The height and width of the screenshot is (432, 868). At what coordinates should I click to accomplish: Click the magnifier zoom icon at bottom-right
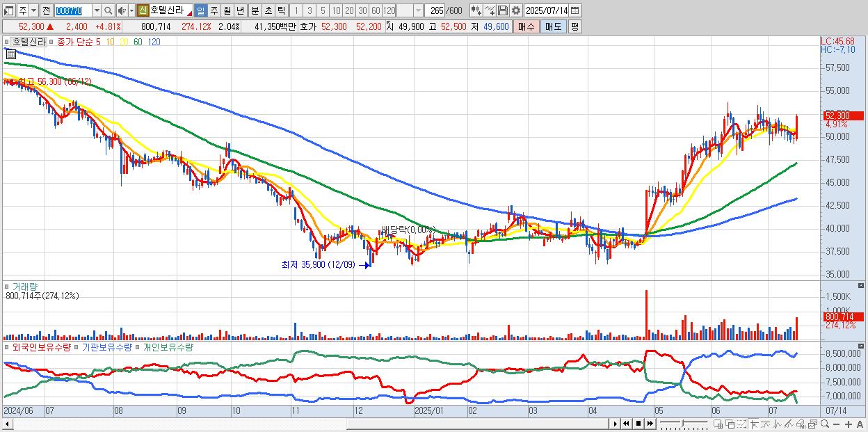click(825, 424)
